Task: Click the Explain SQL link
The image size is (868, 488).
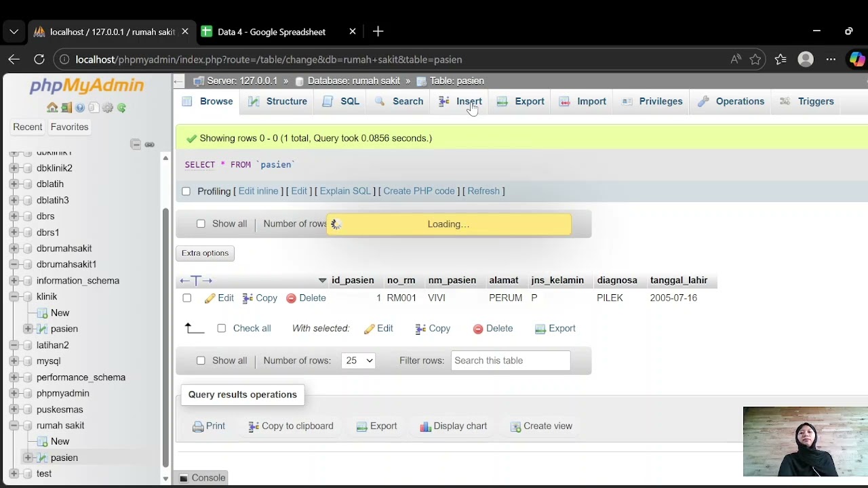Action: [345, 191]
